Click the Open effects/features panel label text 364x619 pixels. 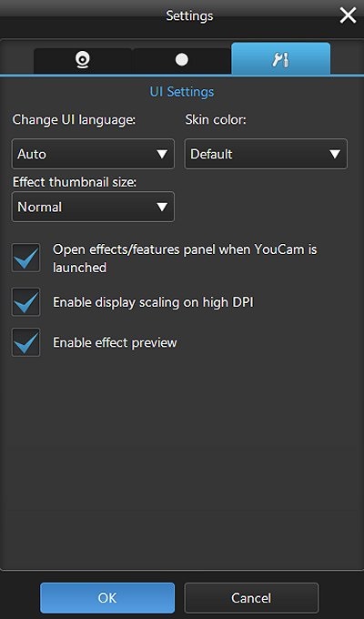(185, 259)
